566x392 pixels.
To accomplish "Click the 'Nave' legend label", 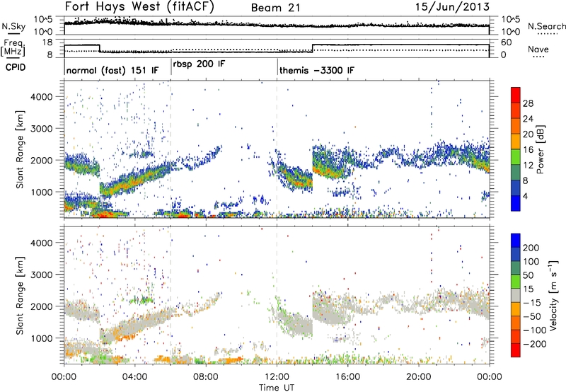I will (x=538, y=49).
